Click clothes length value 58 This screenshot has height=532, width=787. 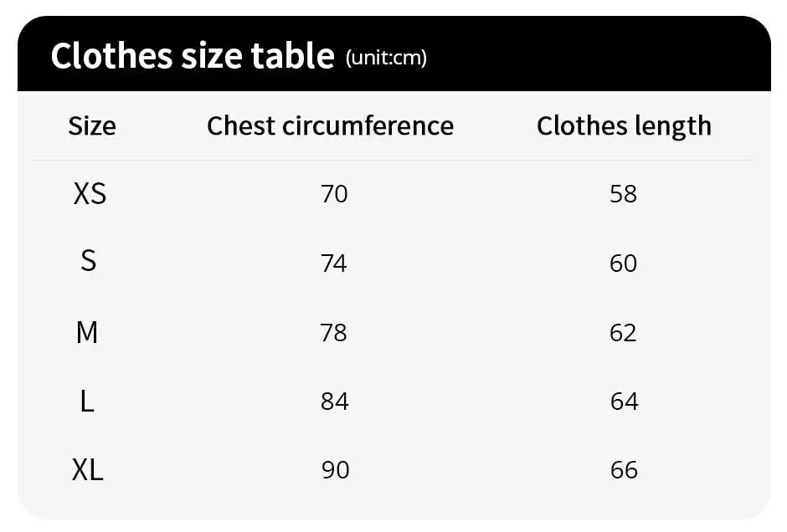pos(624,194)
